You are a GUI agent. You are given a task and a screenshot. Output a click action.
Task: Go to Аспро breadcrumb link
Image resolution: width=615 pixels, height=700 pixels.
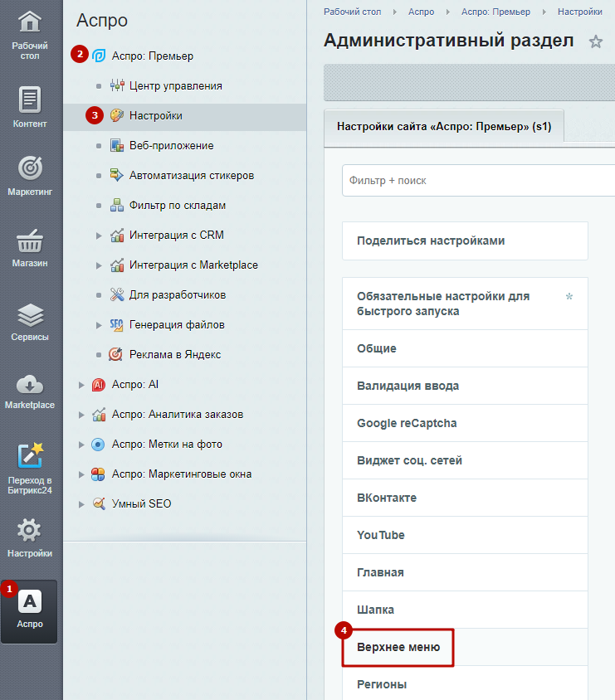tap(421, 12)
